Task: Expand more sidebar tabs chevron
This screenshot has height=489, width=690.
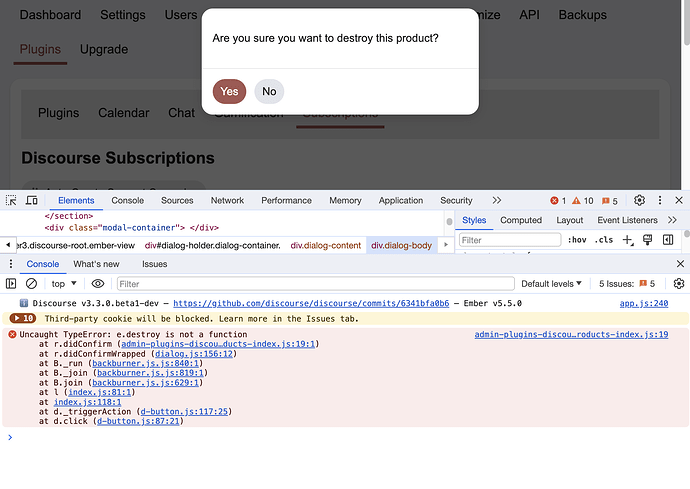Action: [x=672, y=220]
